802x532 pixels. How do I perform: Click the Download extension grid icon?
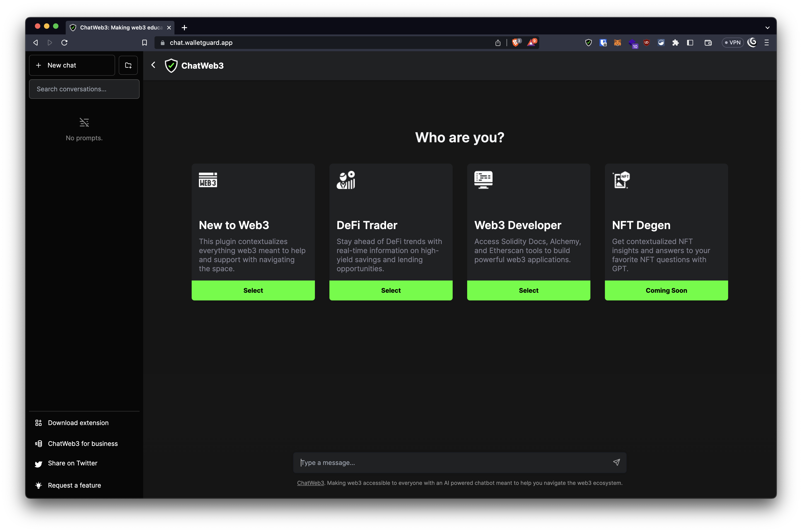(38, 423)
